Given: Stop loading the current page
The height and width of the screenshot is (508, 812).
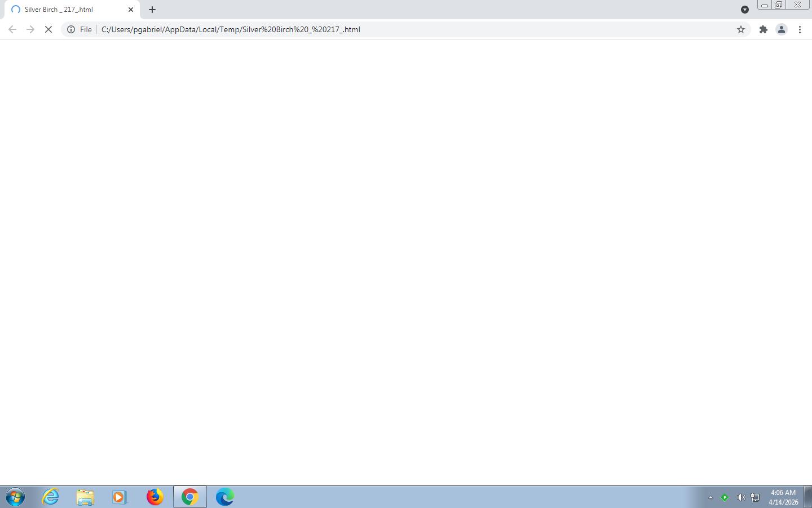Looking at the screenshot, I should (48, 29).
